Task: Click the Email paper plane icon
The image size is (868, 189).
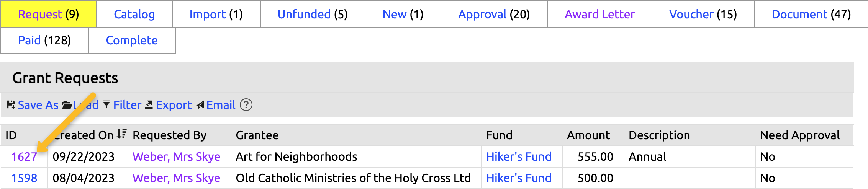Action: pyautogui.click(x=200, y=105)
